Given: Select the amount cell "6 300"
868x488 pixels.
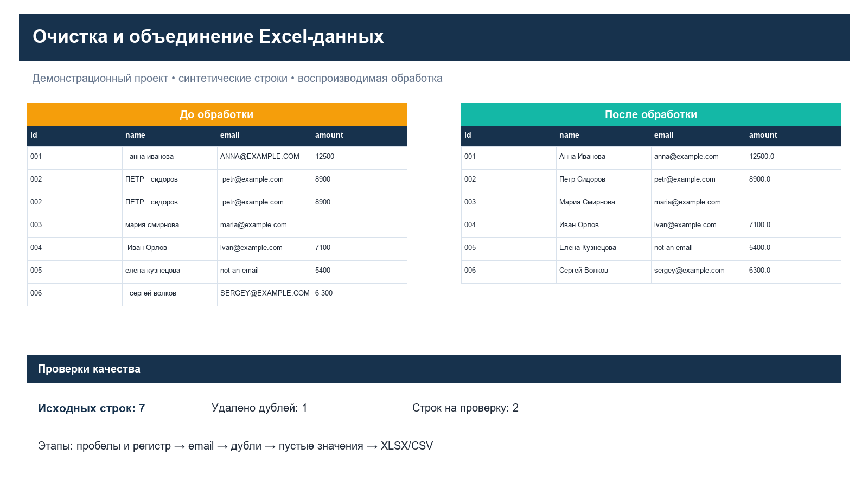Looking at the screenshot, I should point(360,294).
